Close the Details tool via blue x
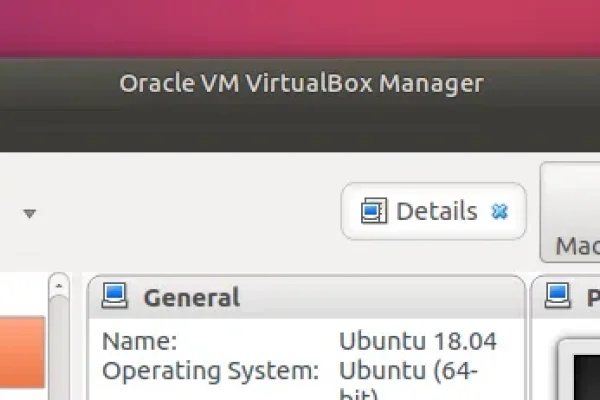 click(x=499, y=211)
